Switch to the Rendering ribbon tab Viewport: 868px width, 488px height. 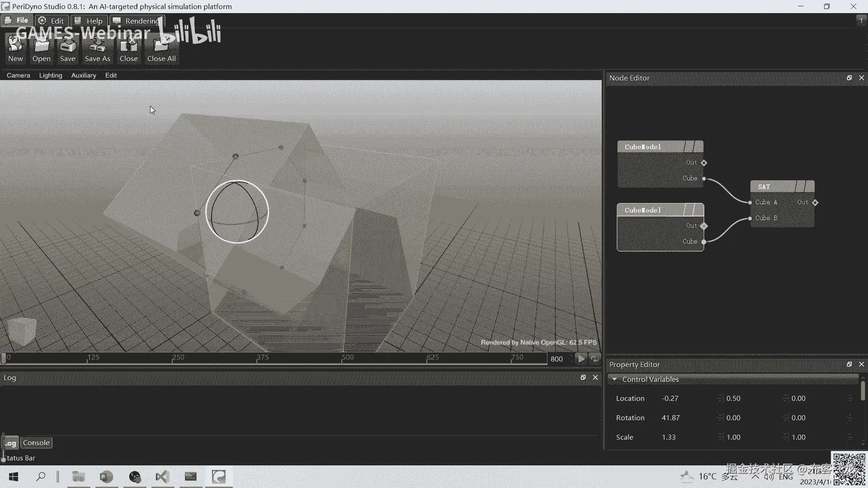click(x=137, y=21)
